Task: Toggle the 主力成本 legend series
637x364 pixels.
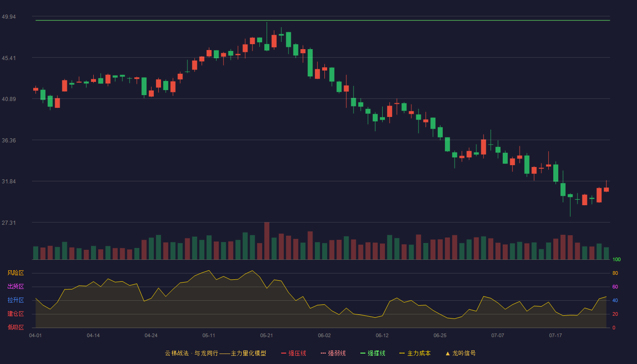Action: tap(415, 353)
